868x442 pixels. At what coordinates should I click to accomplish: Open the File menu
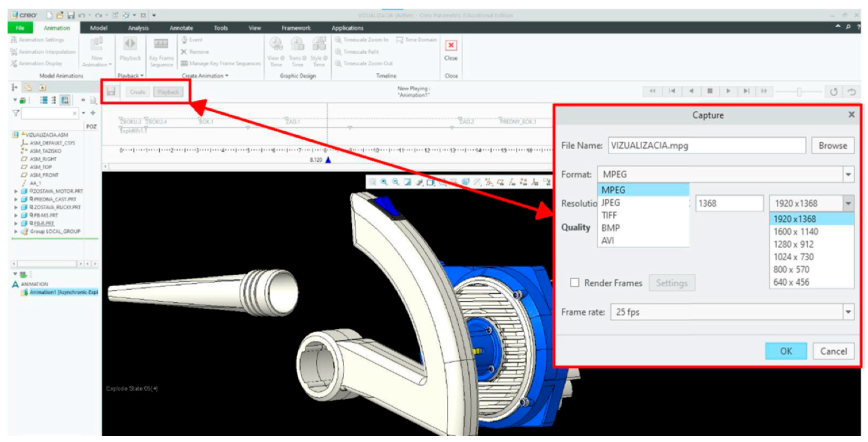[20, 28]
